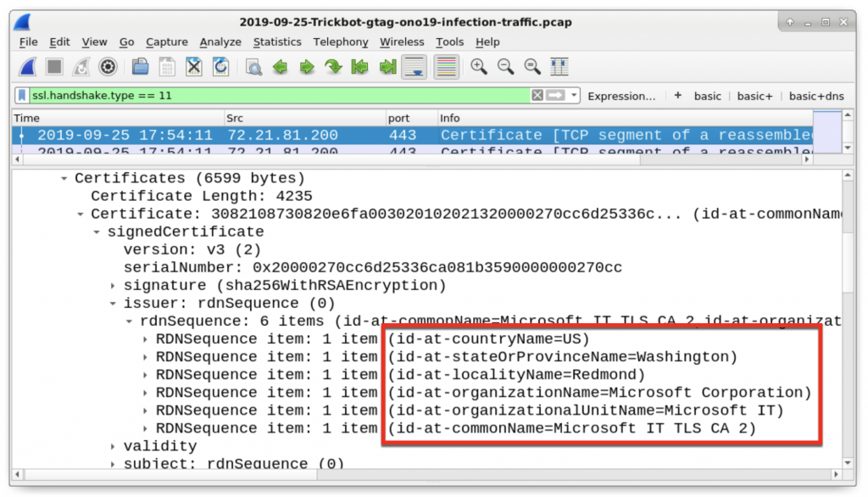Image resolution: width=868 pixels, height=497 pixels.
Task: Open the Analyze menu
Action: [220, 42]
